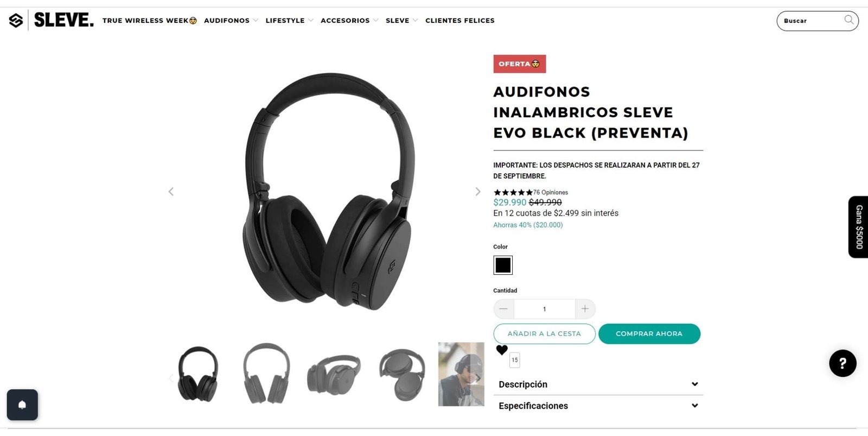The width and height of the screenshot is (868, 436).
Task: Show previous product image with left arrow
Action: [x=171, y=192]
